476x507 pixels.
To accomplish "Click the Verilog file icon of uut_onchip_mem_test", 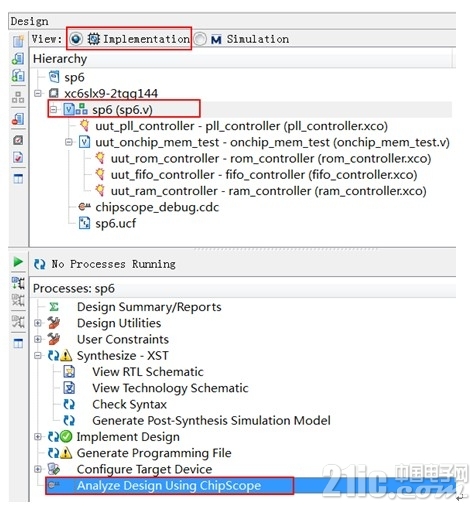I will coord(84,142).
